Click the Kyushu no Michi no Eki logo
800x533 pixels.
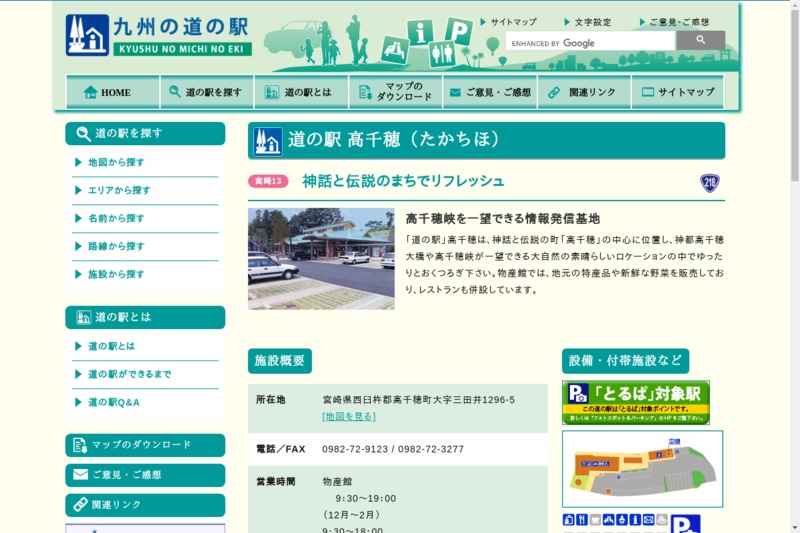tap(158, 35)
